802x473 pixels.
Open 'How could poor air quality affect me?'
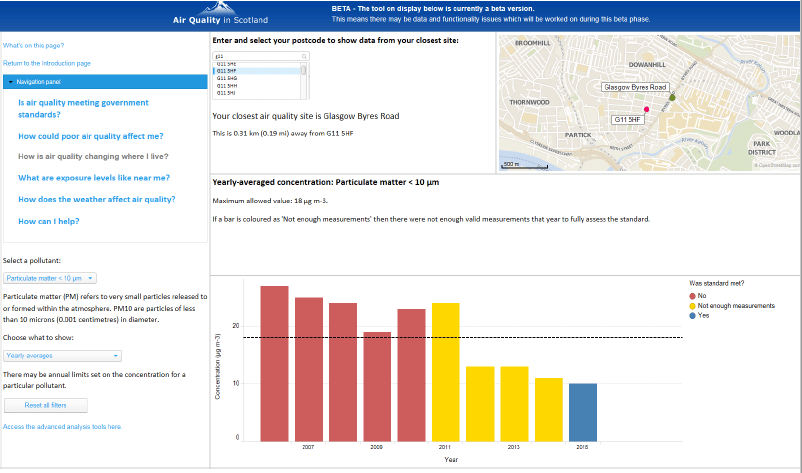tap(91, 136)
